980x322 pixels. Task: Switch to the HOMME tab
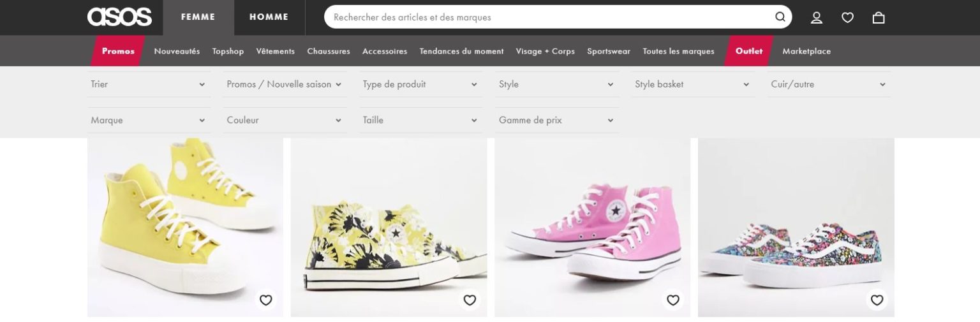(x=269, y=17)
